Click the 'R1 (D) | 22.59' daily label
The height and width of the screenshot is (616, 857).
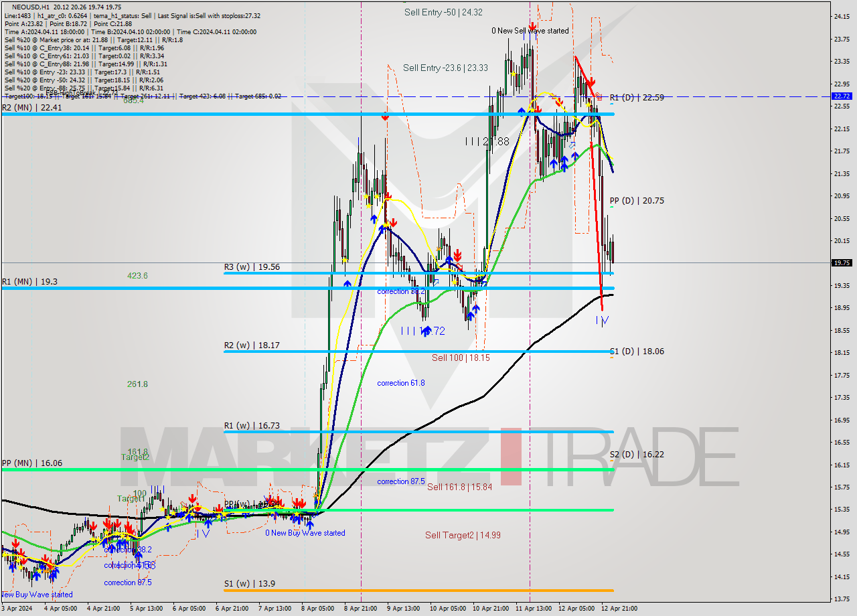coord(637,98)
